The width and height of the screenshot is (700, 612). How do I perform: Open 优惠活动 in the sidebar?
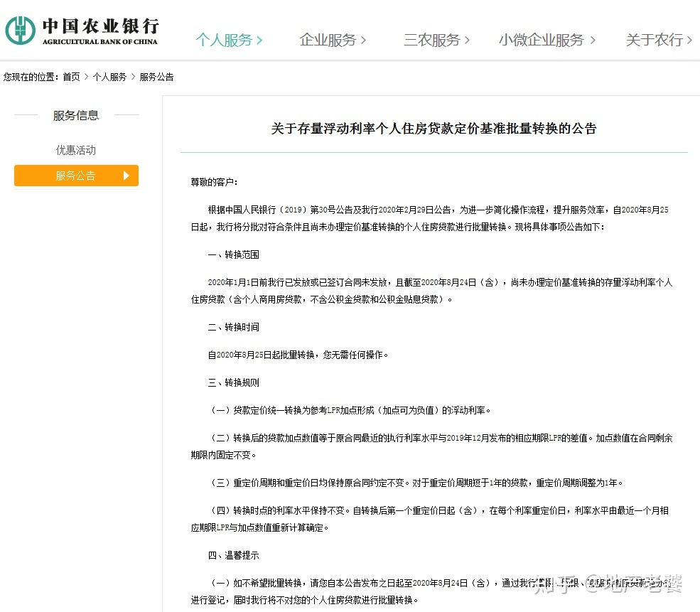[x=76, y=150]
